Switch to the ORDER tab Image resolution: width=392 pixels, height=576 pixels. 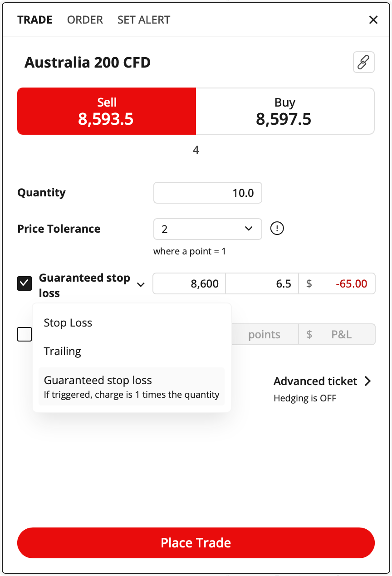tap(85, 20)
